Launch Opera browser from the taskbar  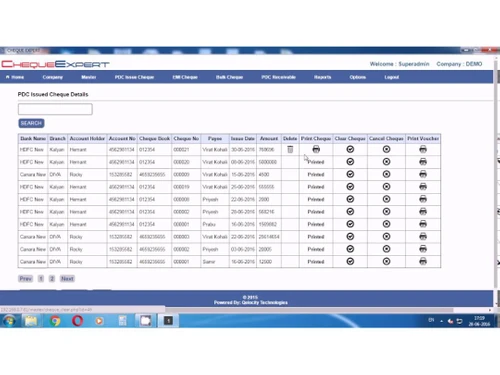(77, 321)
